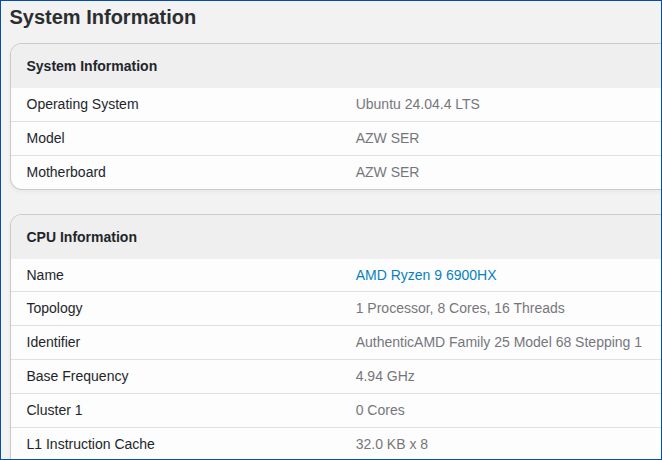662x460 pixels.
Task: Click the Operating System row label
Action: (x=82, y=104)
